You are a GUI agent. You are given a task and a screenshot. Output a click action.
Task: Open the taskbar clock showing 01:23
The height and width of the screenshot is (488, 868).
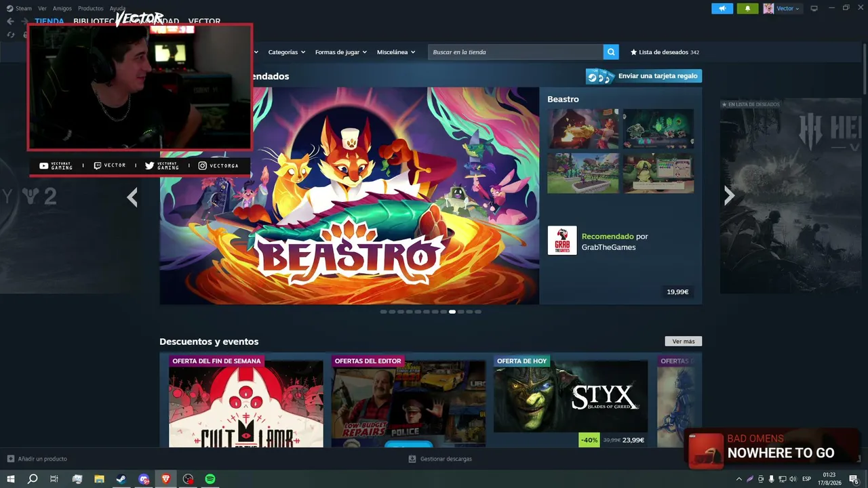click(829, 479)
